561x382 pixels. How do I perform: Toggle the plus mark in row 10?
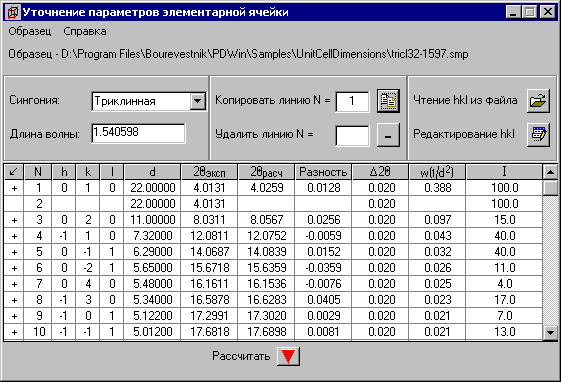point(14,332)
